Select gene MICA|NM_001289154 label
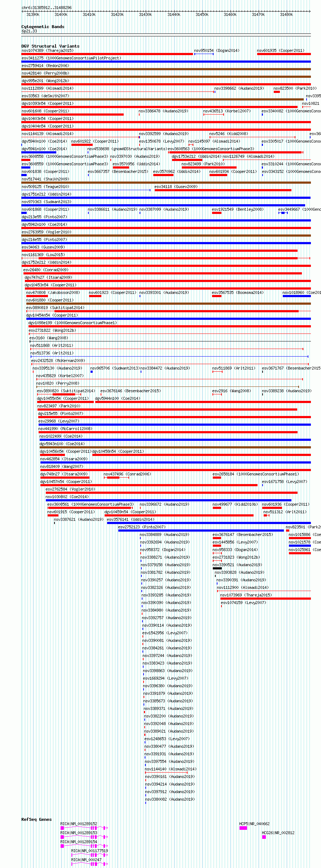Image resolution: width=321 pixels, height=868 pixels. [79, 842]
